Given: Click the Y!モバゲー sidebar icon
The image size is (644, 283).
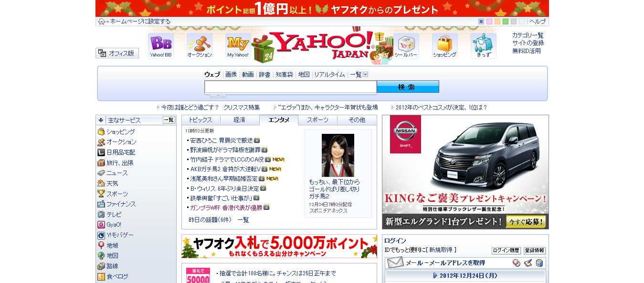Looking at the screenshot, I should tap(101, 235).
